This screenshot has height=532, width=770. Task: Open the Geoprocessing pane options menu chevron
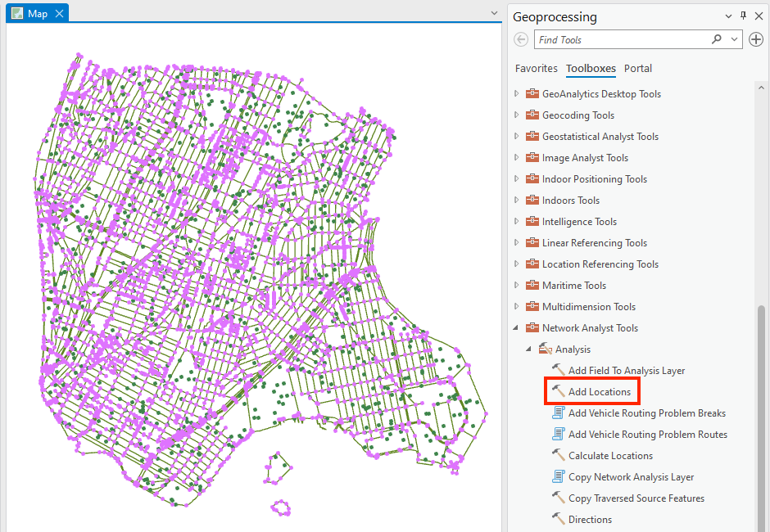point(728,16)
